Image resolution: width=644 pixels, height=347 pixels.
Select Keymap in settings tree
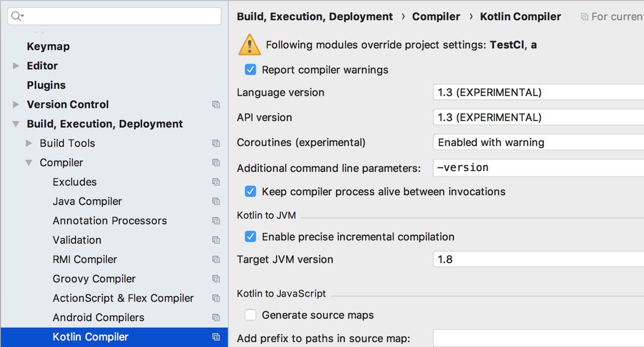[48, 46]
